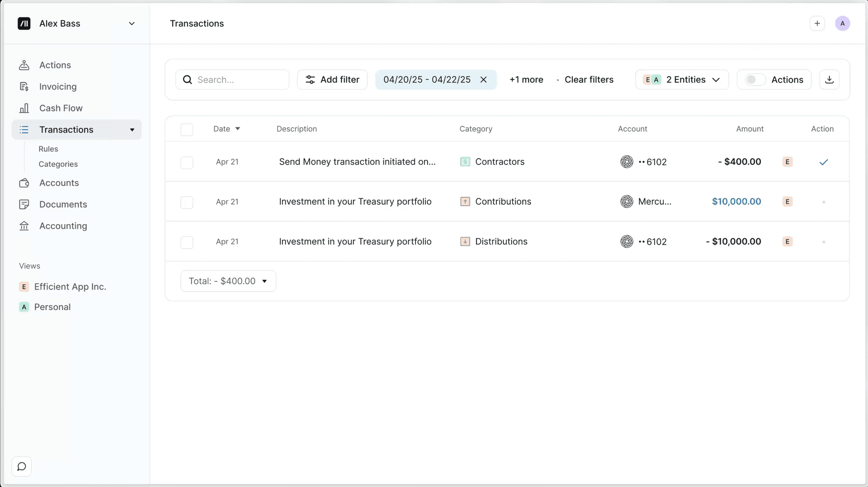Check the select-all header checkbox

(187, 129)
